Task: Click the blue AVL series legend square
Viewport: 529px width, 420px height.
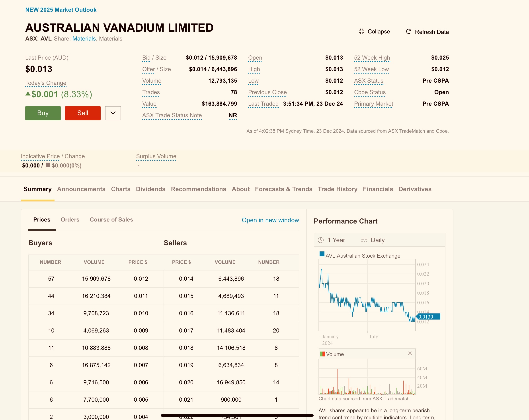Action: pyautogui.click(x=322, y=254)
